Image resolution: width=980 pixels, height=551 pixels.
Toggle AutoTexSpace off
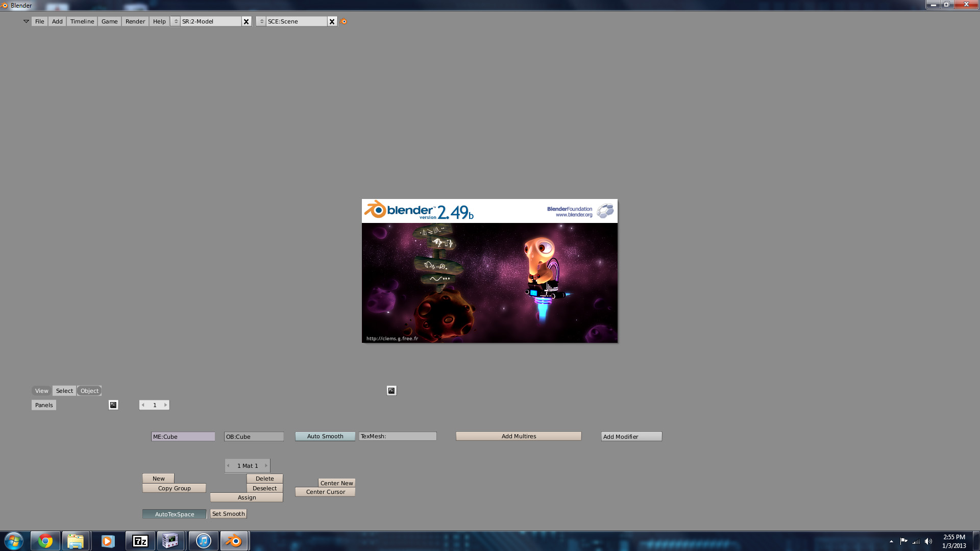point(175,514)
